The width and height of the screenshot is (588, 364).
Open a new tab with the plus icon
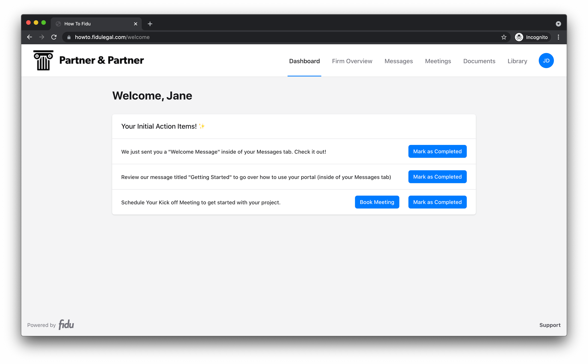[150, 24]
